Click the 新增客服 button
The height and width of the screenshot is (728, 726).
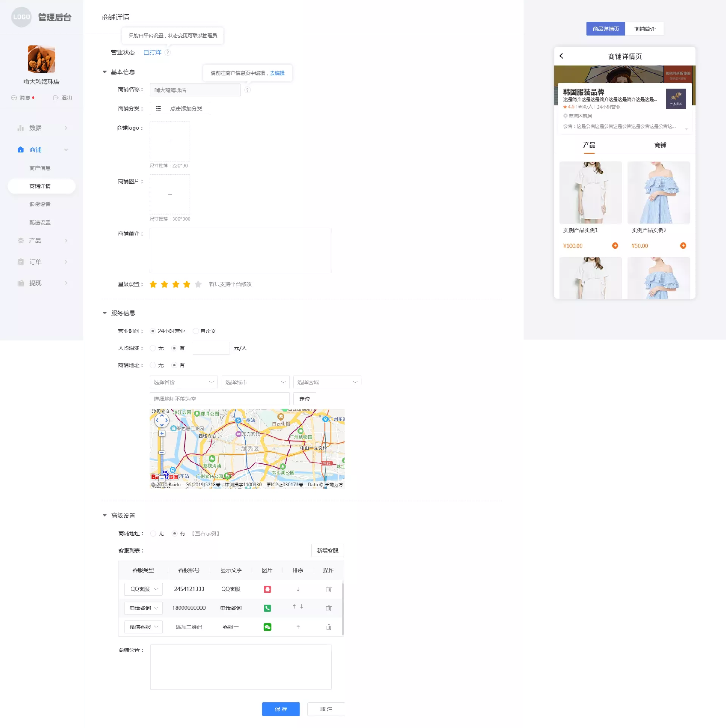click(x=327, y=551)
